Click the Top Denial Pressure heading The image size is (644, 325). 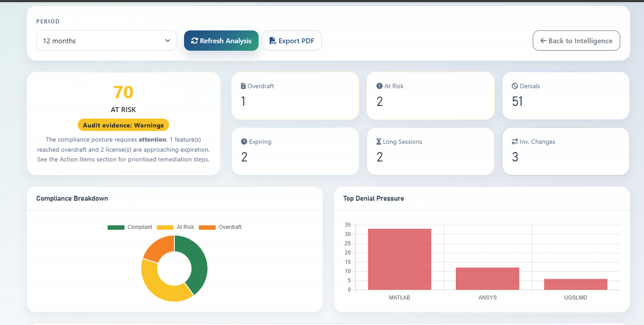(373, 198)
